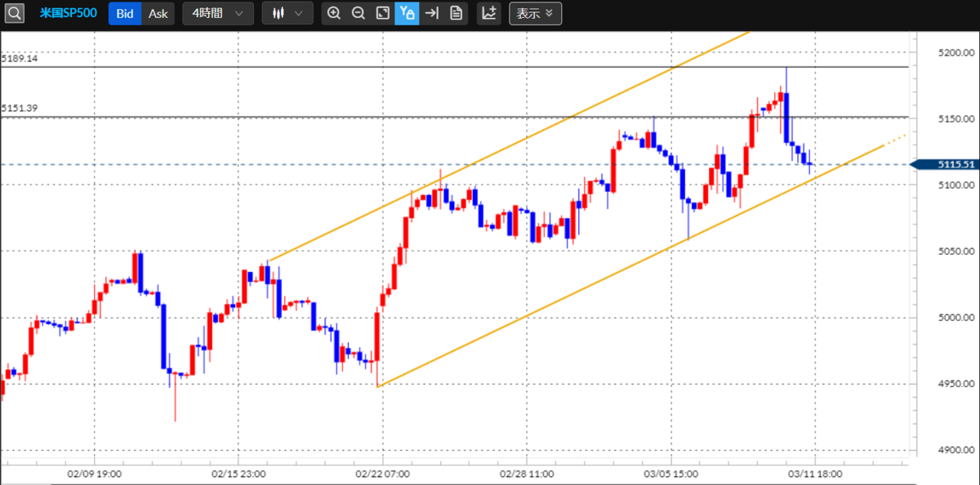The image size is (980, 485).
Task: Add a technical indicator
Action: point(489,13)
